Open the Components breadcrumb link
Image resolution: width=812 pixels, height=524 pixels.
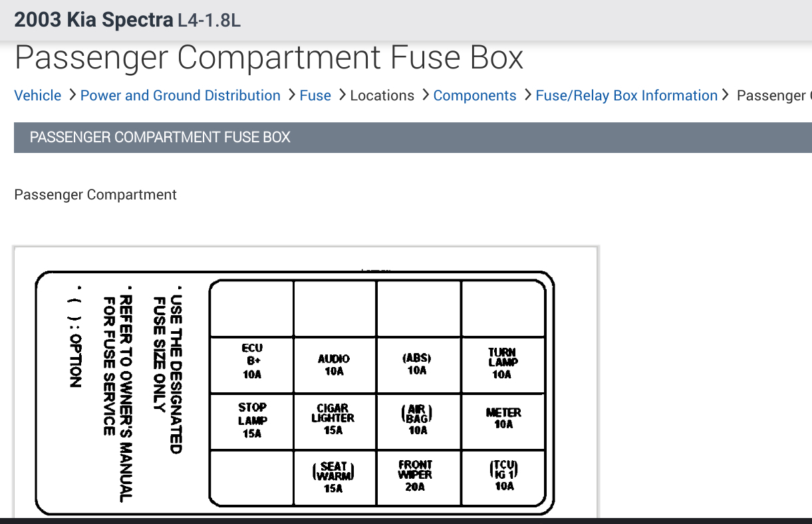[x=475, y=95]
